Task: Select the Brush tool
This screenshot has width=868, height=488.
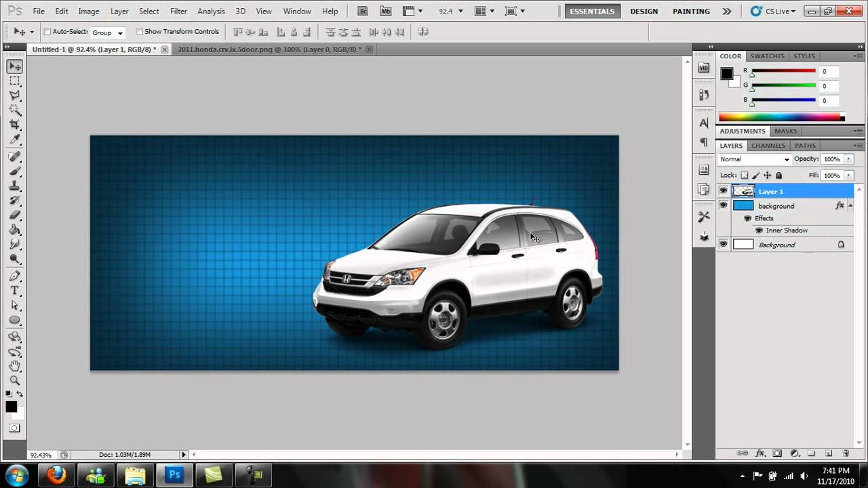Action: pos(14,171)
